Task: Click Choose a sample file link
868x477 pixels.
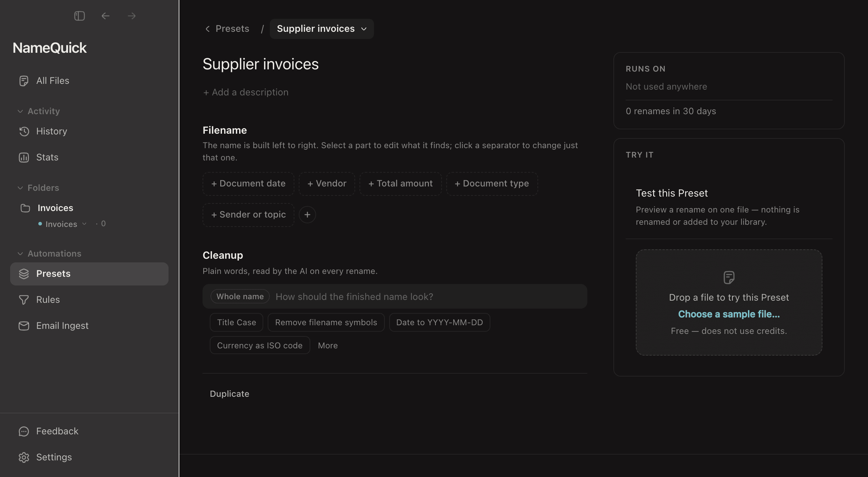Action: pyautogui.click(x=729, y=314)
